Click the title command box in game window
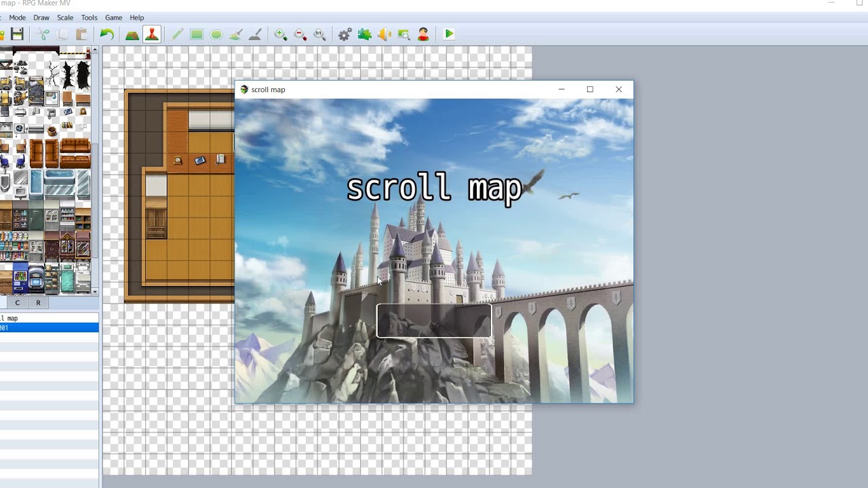 click(434, 321)
